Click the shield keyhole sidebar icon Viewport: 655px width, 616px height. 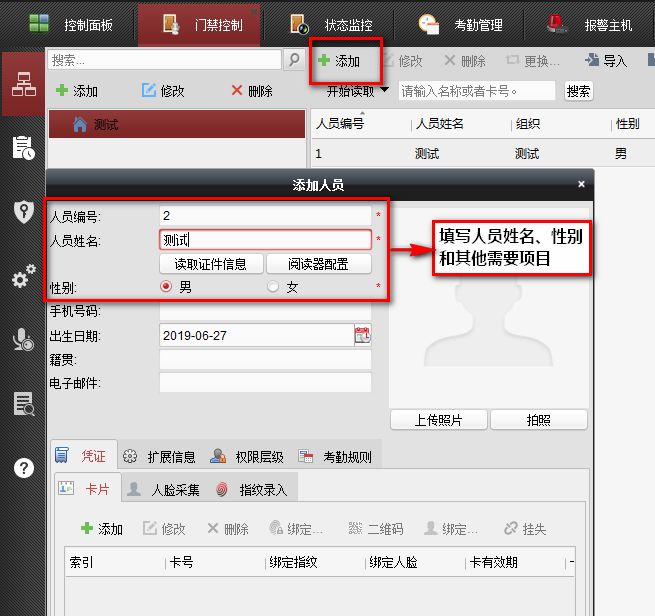pos(22,212)
